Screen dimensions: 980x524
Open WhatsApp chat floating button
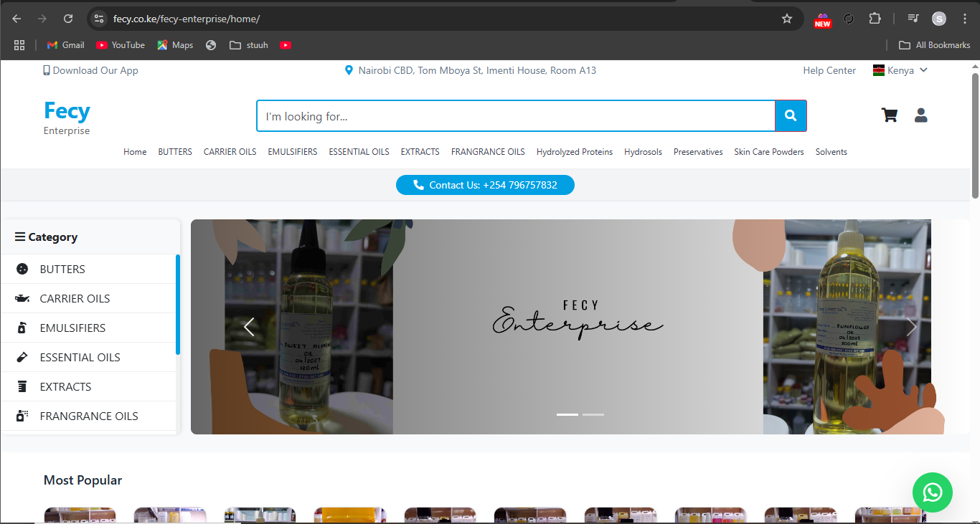click(932, 492)
